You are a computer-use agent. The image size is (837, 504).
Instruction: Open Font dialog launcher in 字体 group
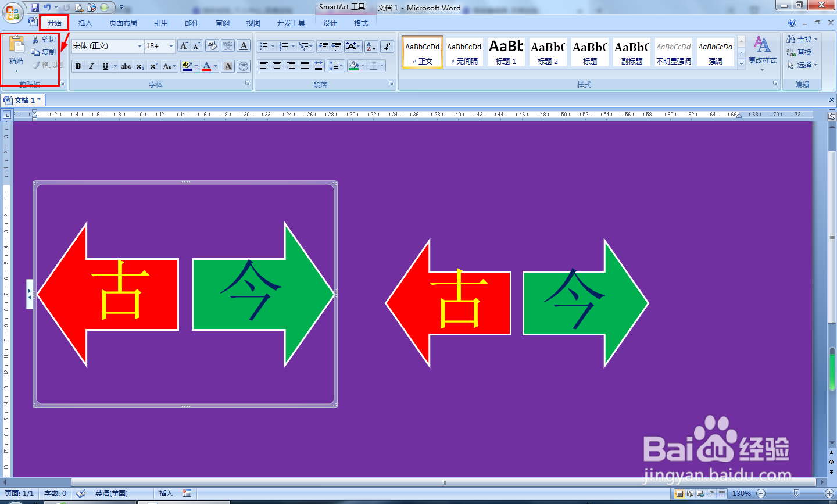(248, 84)
